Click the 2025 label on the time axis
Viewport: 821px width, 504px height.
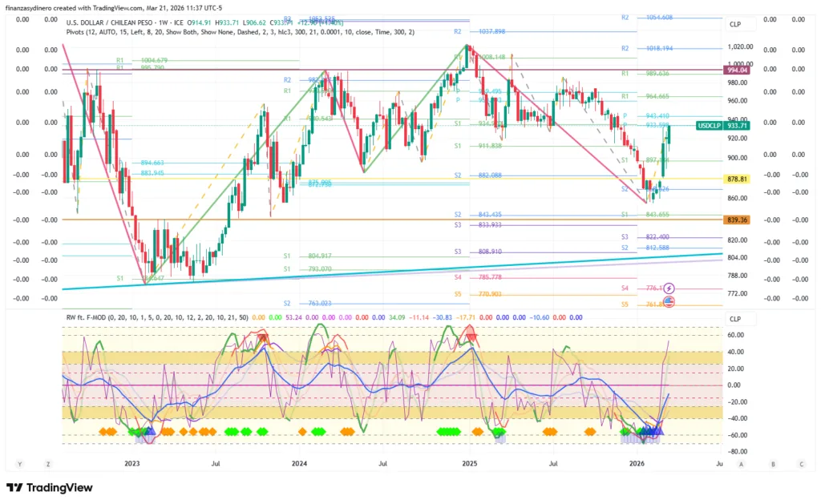(x=468, y=463)
